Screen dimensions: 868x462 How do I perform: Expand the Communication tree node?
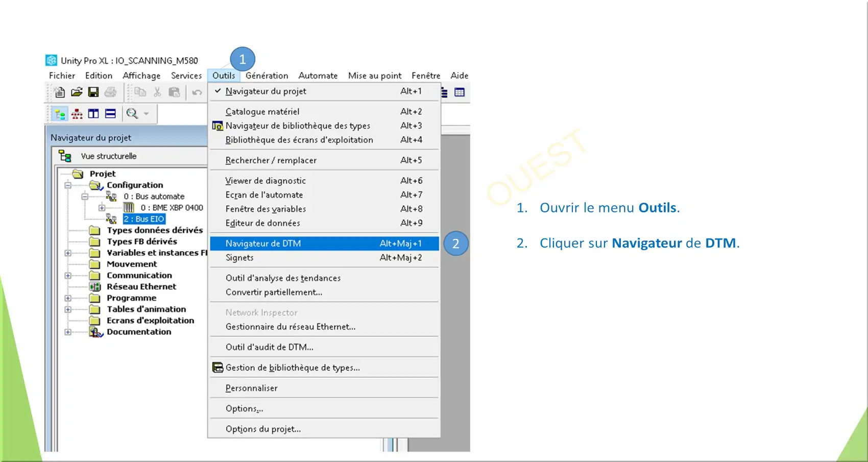(x=68, y=275)
